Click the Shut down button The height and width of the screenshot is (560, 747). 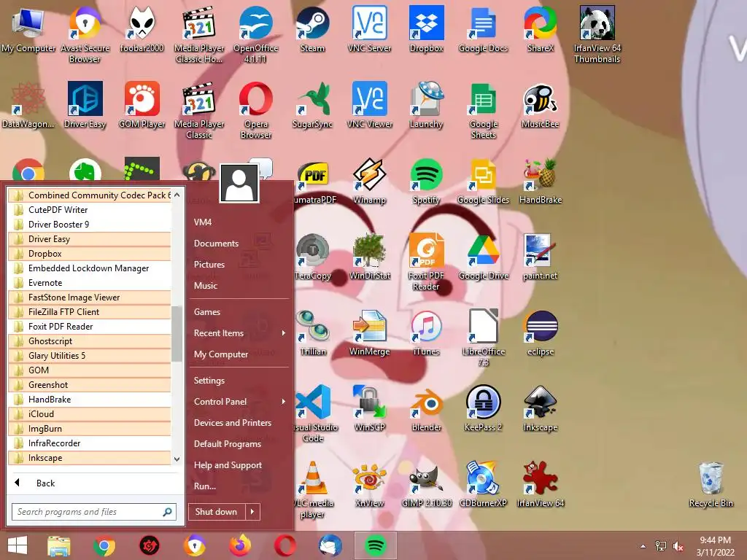(x=217, y=511)
